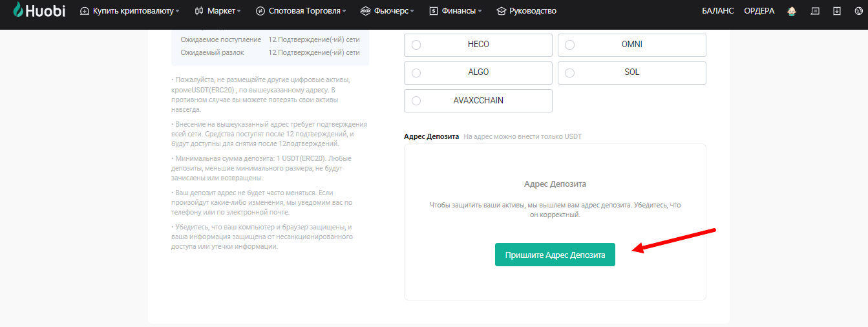Open the ОРДЕРА menu item

point(759,11)
